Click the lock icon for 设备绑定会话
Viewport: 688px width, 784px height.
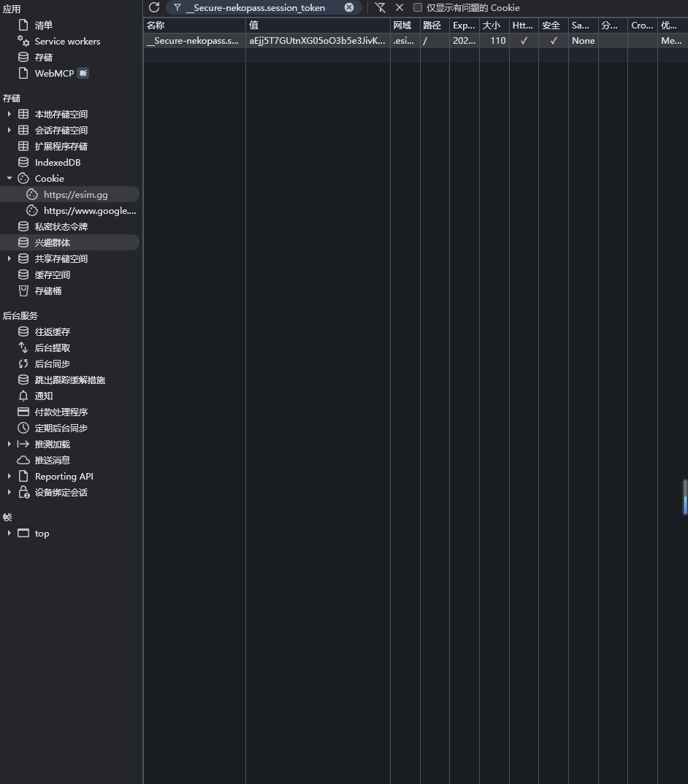pos(23,492)
